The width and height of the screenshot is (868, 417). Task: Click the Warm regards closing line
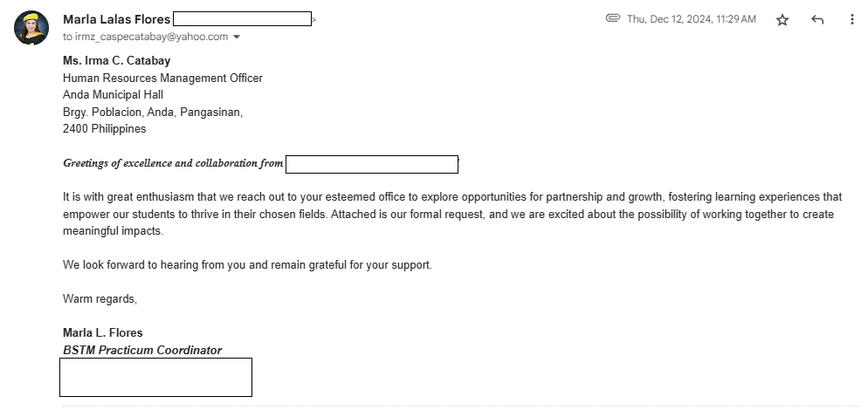[100, 299]
